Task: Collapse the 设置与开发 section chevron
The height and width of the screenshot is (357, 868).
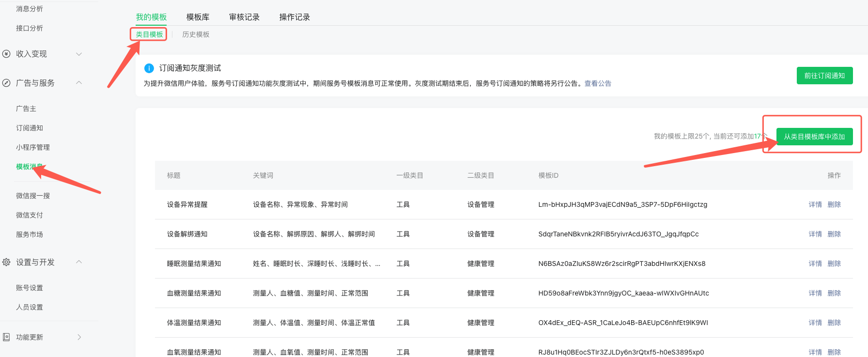Action: 79,262
